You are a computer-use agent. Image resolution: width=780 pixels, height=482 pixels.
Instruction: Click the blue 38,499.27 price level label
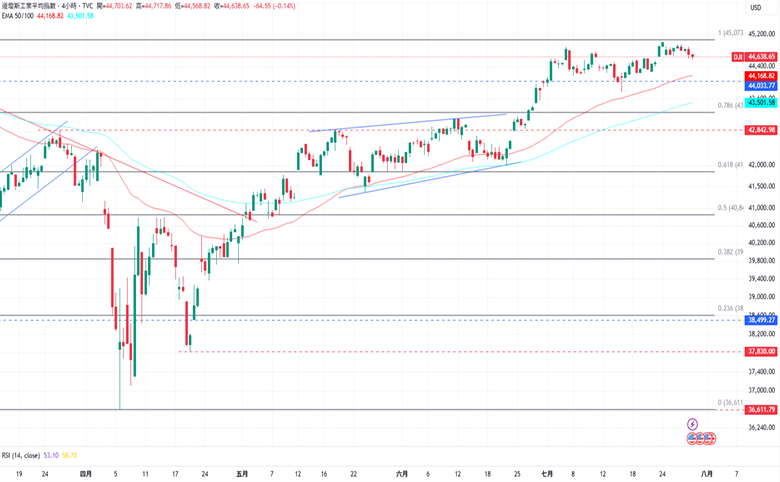[x=761, y=320]
